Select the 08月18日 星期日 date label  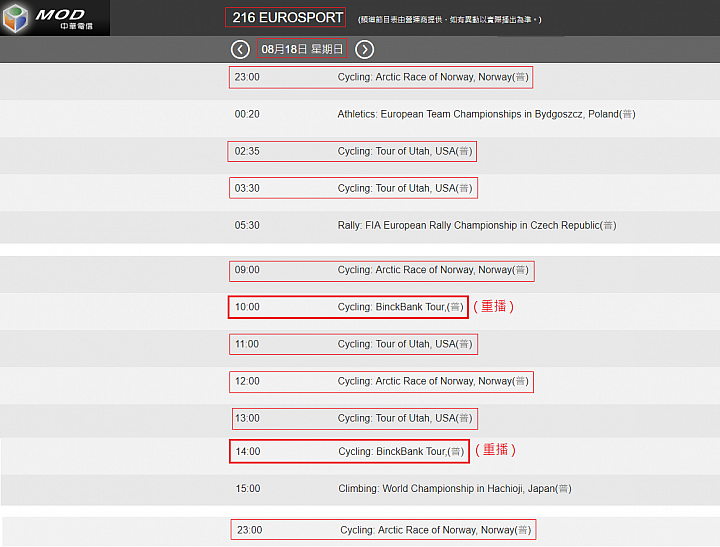(301, 49)
